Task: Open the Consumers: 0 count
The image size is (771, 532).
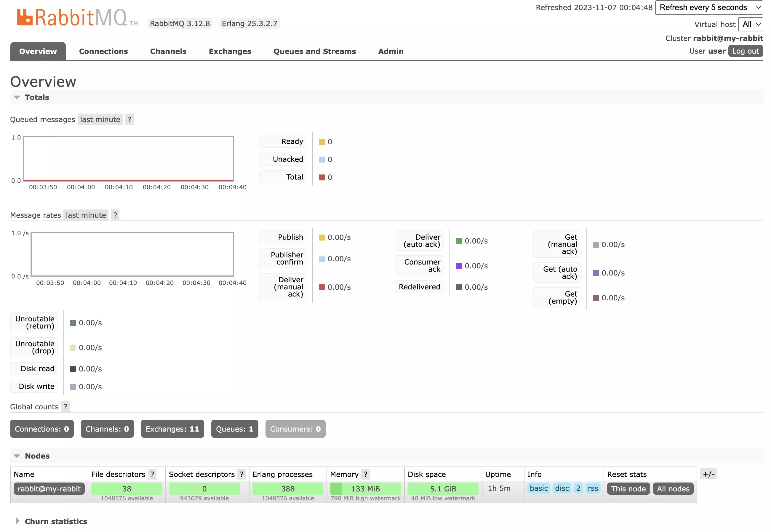Action: click(295, 429)
